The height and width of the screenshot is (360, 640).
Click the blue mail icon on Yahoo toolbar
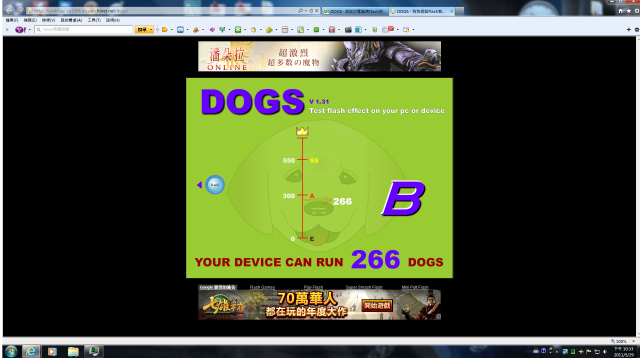[x=180, y=29]
